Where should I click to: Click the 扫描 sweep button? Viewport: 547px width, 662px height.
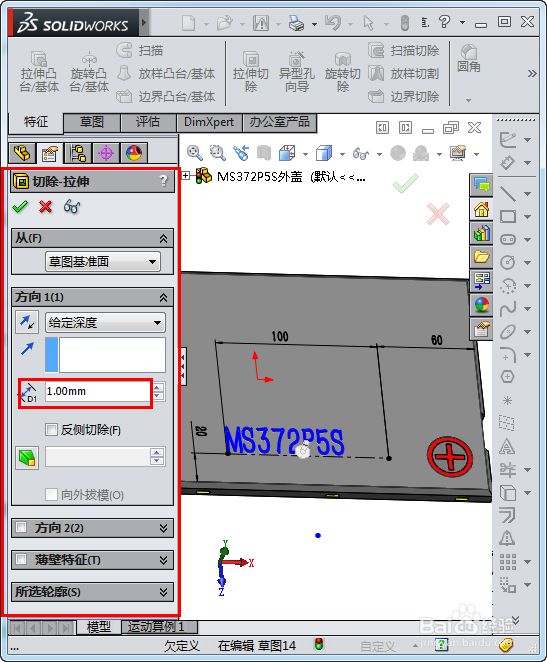pos(140,51)
